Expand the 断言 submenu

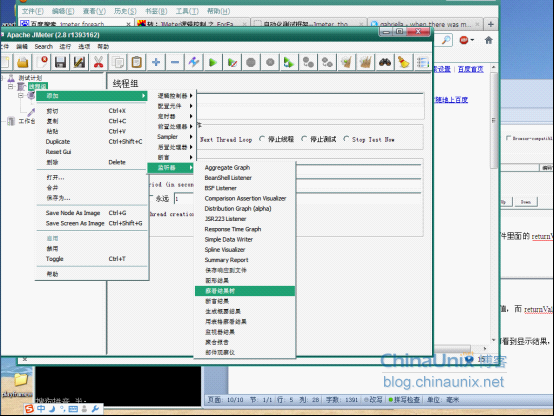click(175, 157)
